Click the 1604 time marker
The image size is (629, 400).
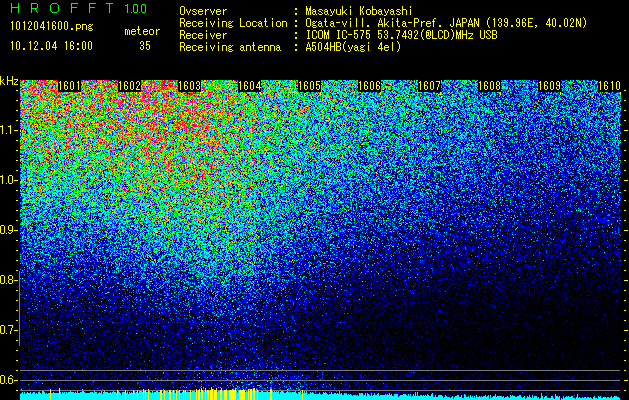(250, 86)
